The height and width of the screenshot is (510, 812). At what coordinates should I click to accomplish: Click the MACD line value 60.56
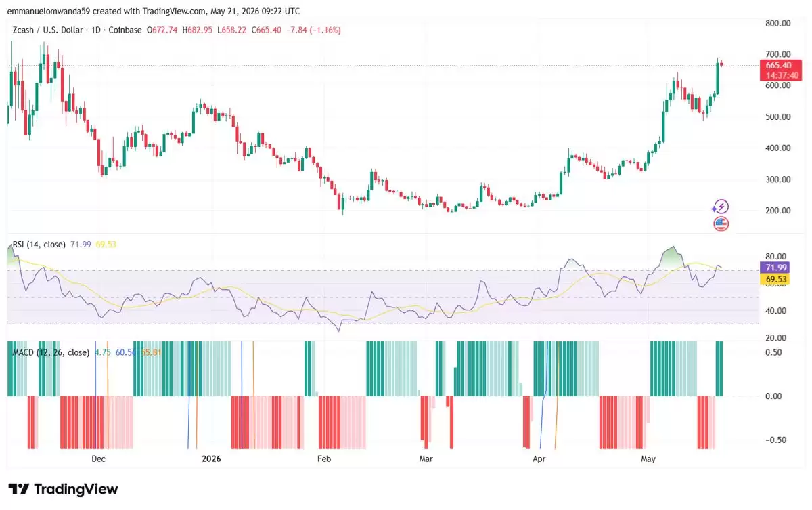pos(126,352)
